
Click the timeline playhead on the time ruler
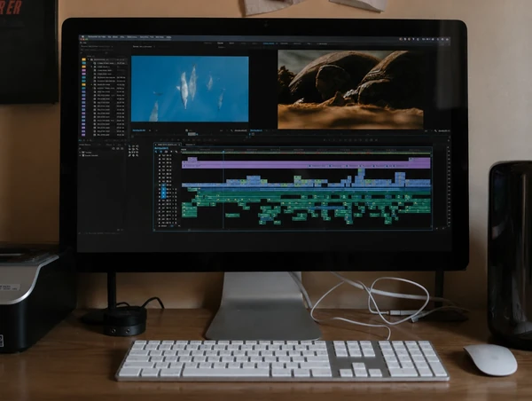click(x=223, y=150)
